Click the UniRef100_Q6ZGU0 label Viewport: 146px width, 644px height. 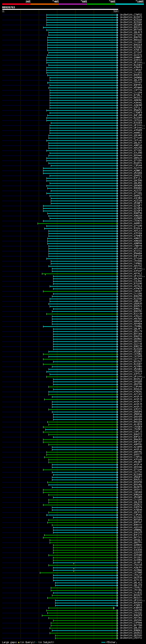pyautogui.click(x=131, y=635)
